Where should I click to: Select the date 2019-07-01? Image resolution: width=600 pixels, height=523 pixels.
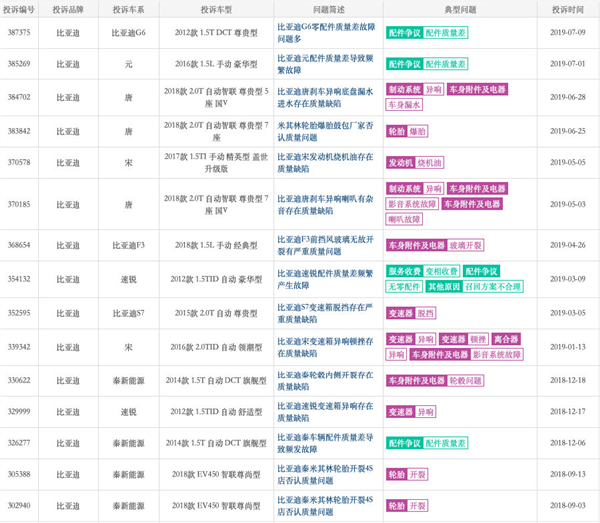click(x=568, y=64)
